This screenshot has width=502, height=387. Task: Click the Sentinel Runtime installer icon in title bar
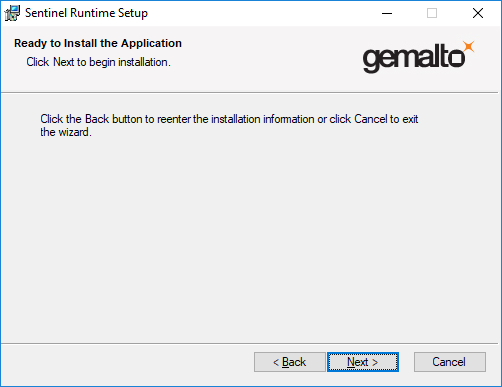click(12, 13)
